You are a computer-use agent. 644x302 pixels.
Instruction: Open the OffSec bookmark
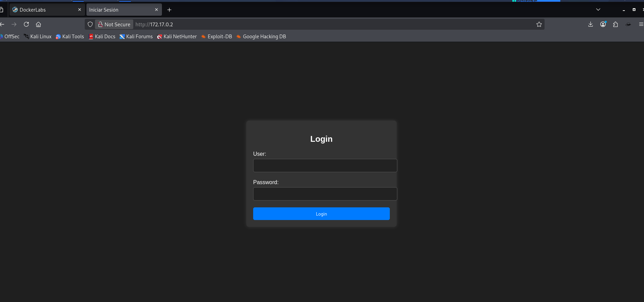10,37
